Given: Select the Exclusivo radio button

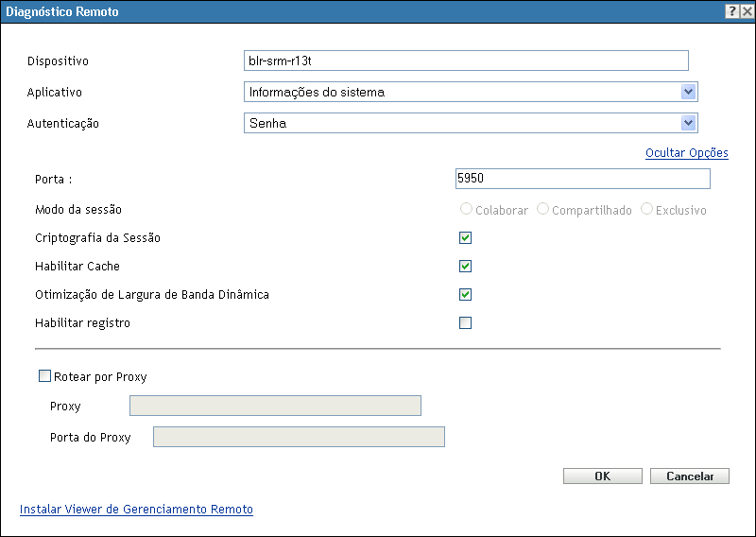Looking at the screenshot, I should click(x=647, y=209).
